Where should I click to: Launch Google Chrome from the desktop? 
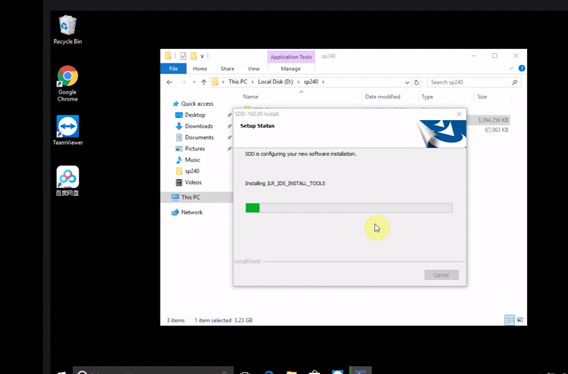(67, 83)
